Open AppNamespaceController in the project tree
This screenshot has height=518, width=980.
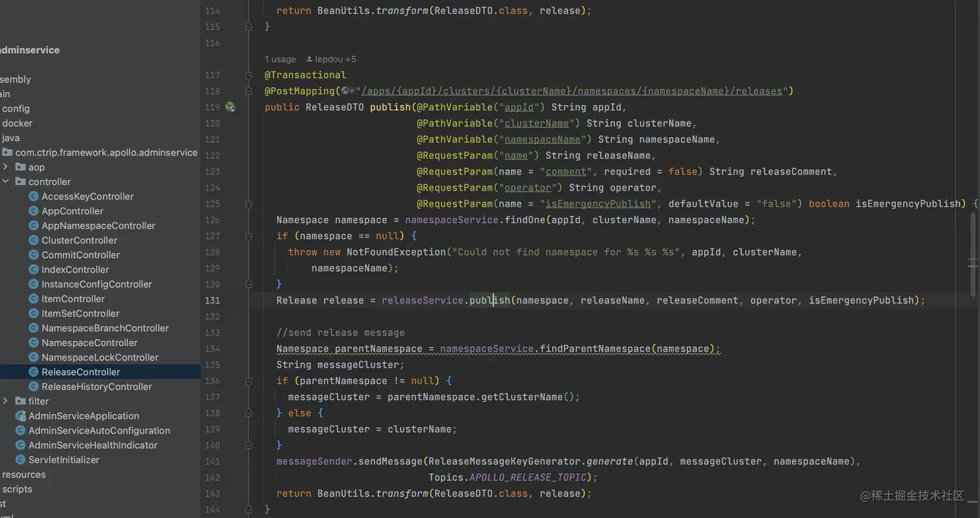click(x=99, y=226)
